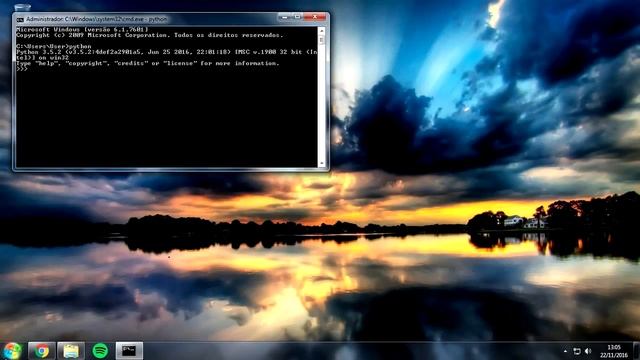This screenshot has height=360, width=640.
Task: Open the Windows Start menu
Action: point(12,351)
